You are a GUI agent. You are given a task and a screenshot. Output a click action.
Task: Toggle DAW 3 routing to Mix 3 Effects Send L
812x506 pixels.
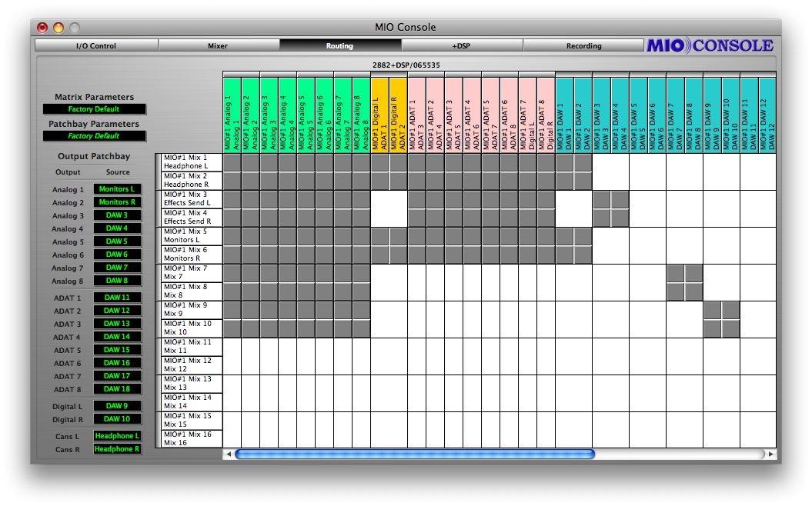tap(602, 200)
